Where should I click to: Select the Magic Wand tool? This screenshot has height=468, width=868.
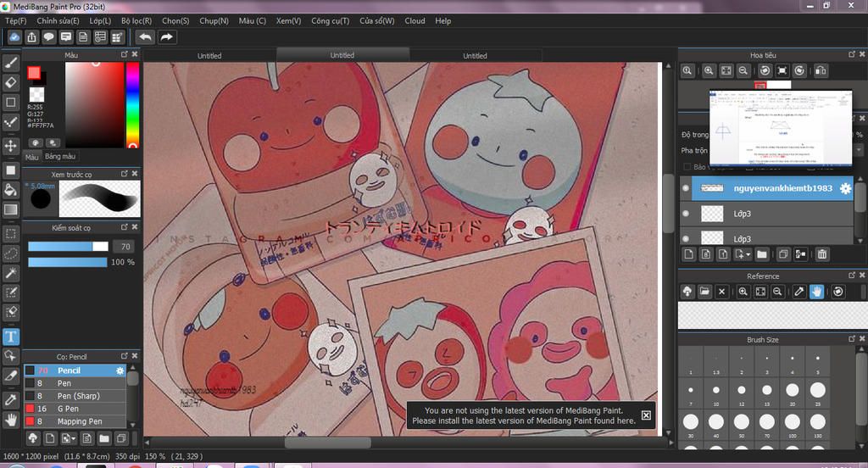[10, 272]
